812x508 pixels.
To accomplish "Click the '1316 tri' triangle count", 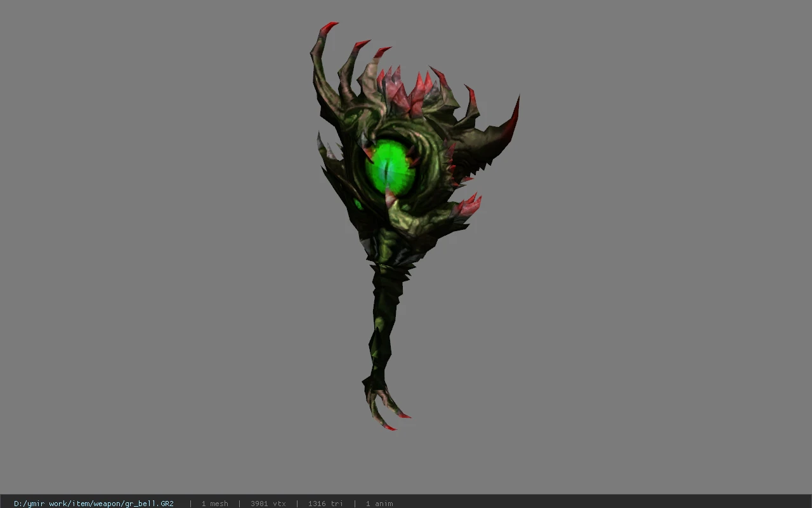I will click(325, 504).
